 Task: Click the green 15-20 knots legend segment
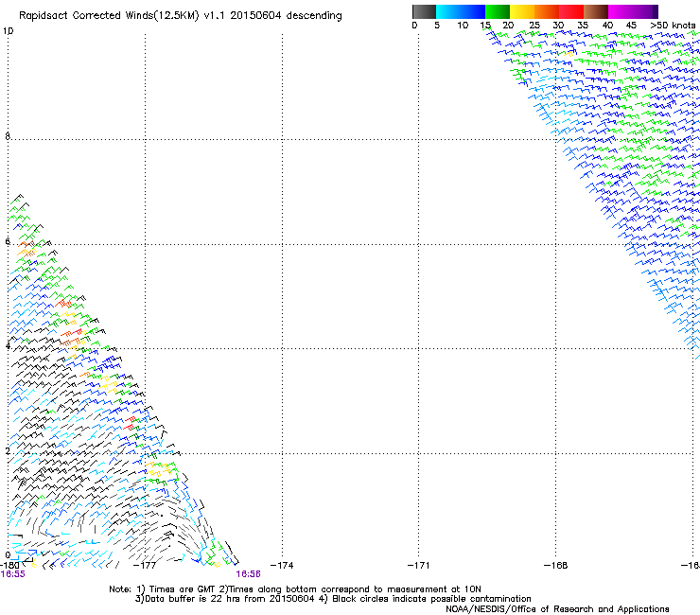click(x=498, y=11)
